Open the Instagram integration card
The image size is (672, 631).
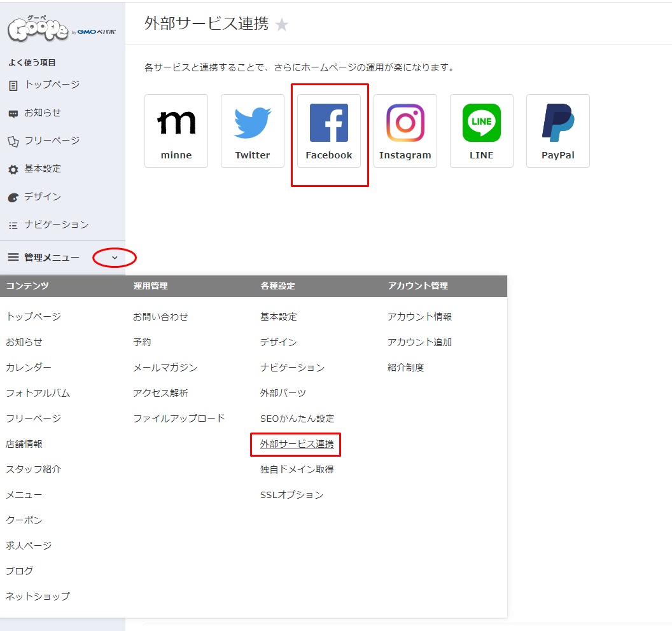(405, 131)
